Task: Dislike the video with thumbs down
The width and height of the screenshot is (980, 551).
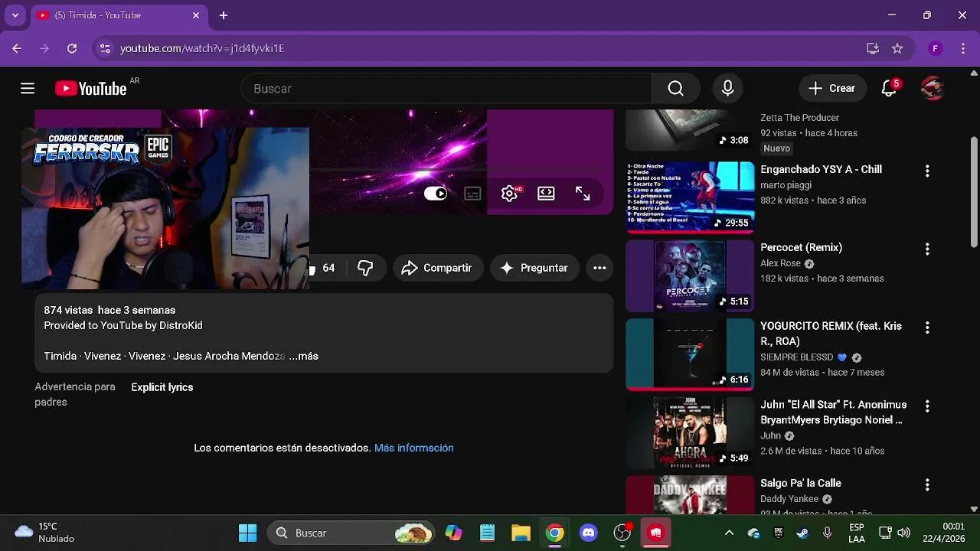Action: tap(365, 268)
